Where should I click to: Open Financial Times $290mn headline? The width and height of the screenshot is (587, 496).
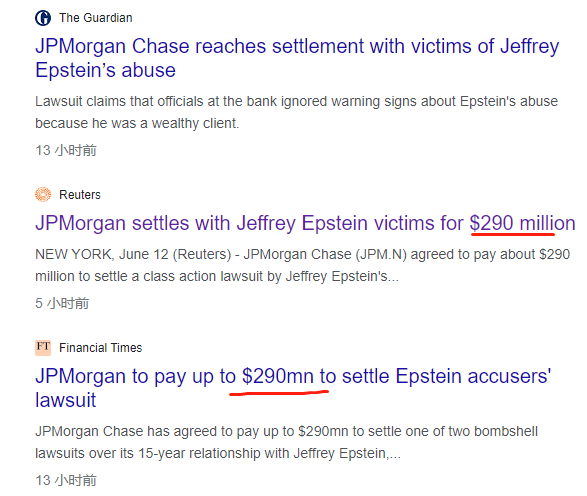point(293,388)
